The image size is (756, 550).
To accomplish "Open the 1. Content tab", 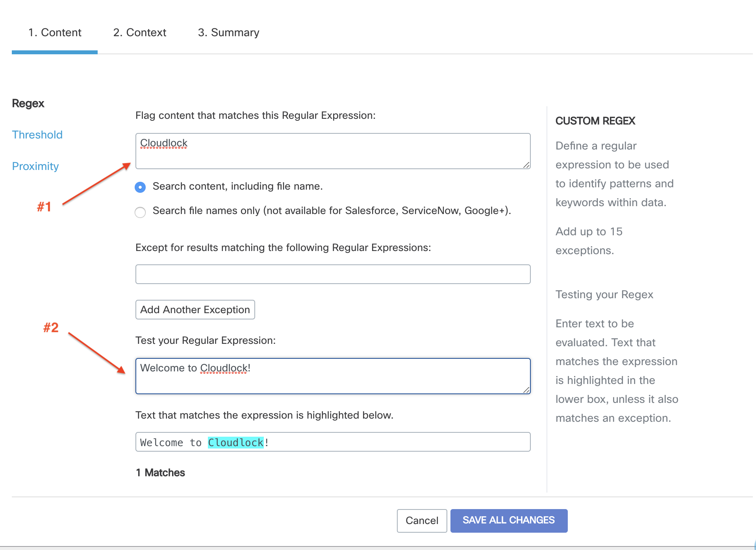I will (55, 33).
